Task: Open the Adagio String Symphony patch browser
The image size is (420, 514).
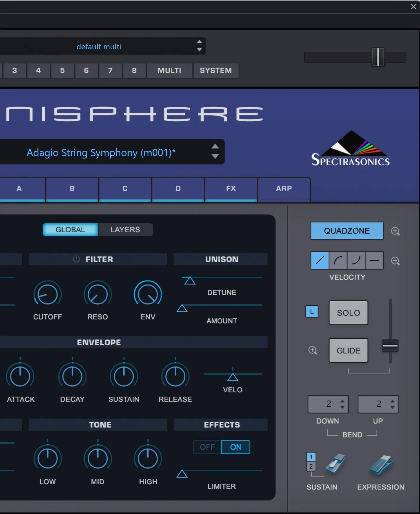Action: pyautogui.click(x=101, y=152)
